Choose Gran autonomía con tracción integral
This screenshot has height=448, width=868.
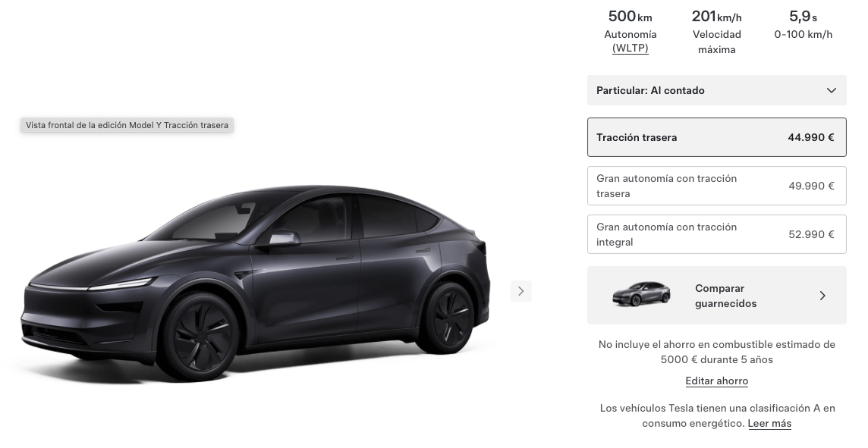click(x=717, y=234)
